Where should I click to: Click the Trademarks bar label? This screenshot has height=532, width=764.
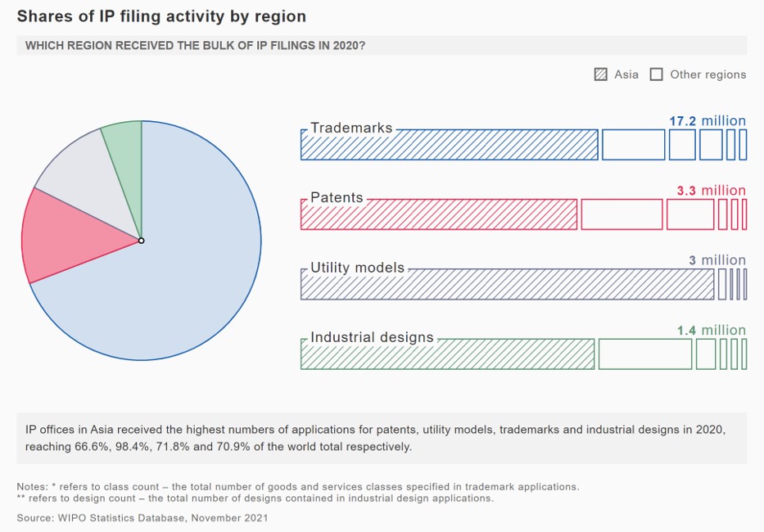(351, 128)
